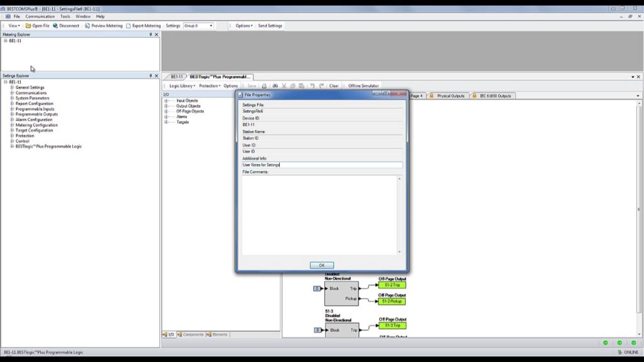Click the Preview Metering icon
644x362 pixels.
click(87, 26)
